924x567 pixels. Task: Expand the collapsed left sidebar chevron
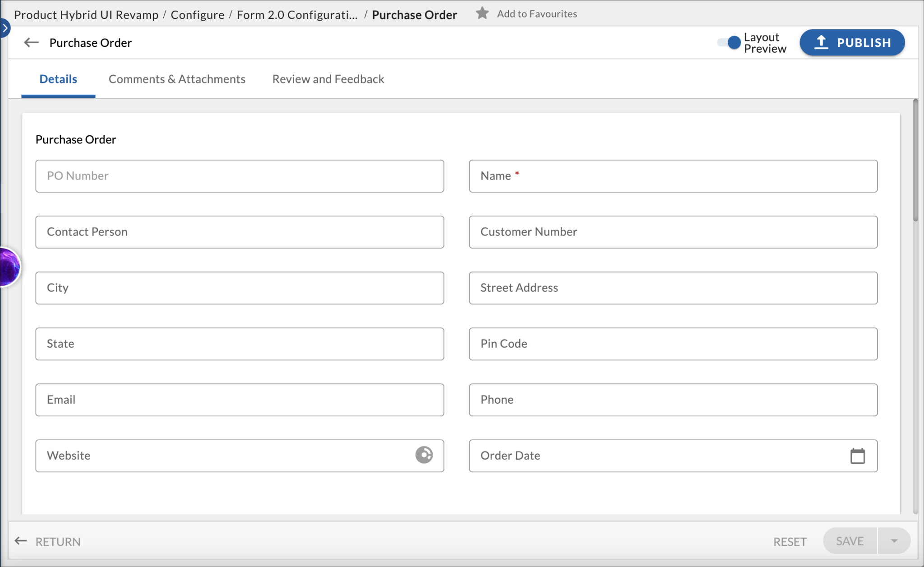(x=5, y=28)
